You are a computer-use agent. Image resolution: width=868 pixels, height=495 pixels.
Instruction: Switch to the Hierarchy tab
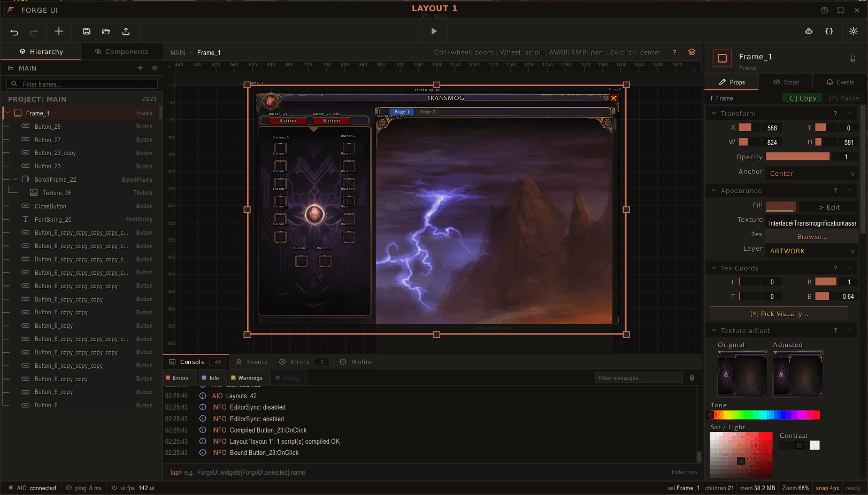tap(41, 52)
